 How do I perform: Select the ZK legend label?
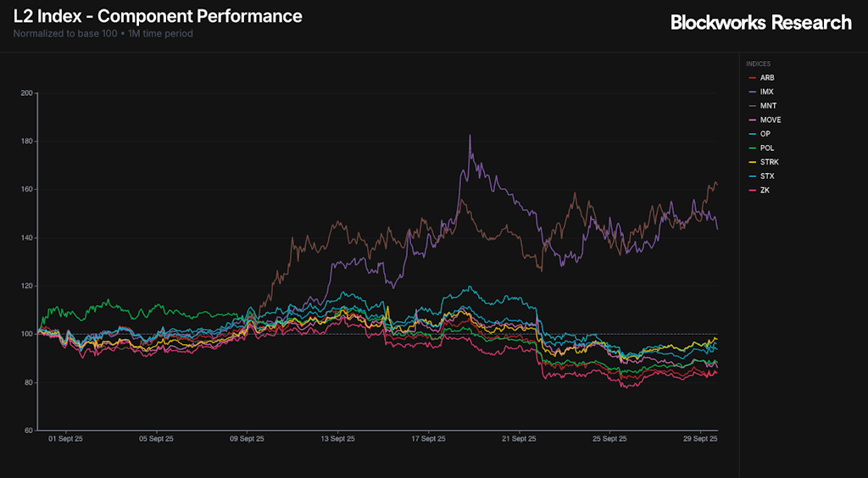[x=765, y=191]
